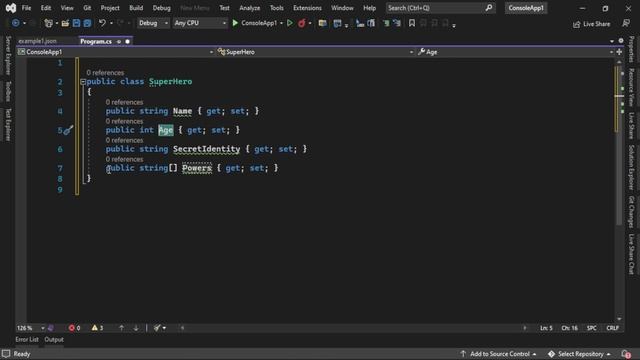
Task: Click Select Repository button
Action: pyautogui.click(x=580, y=354)
